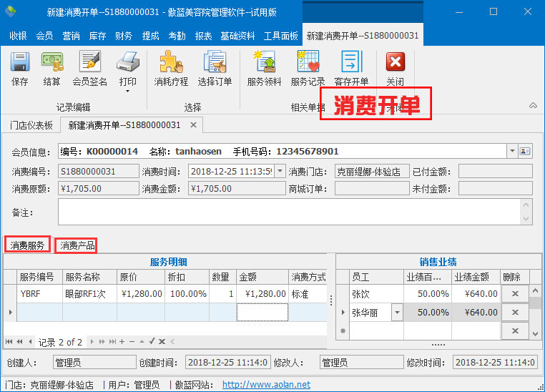Viewport: 545px width, 392px height.
Task: Open the 会员签名 member signature tool
Action: (x=89, y=63)
